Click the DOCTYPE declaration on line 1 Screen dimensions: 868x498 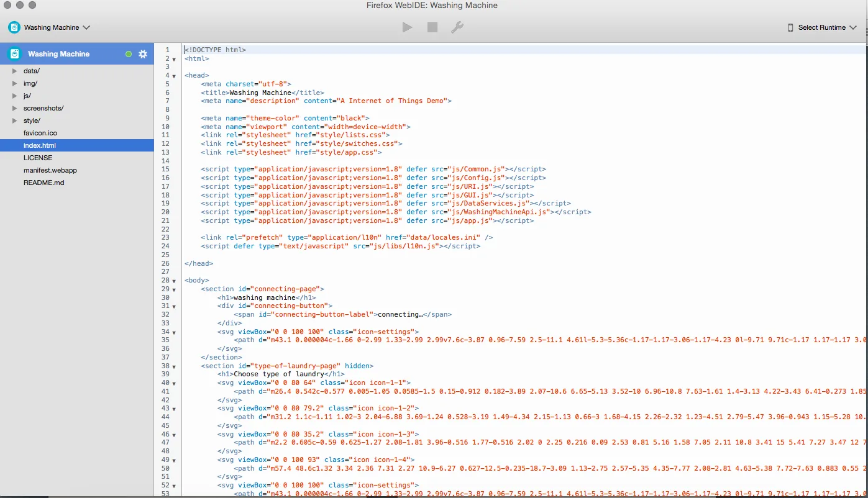[215, 50]
